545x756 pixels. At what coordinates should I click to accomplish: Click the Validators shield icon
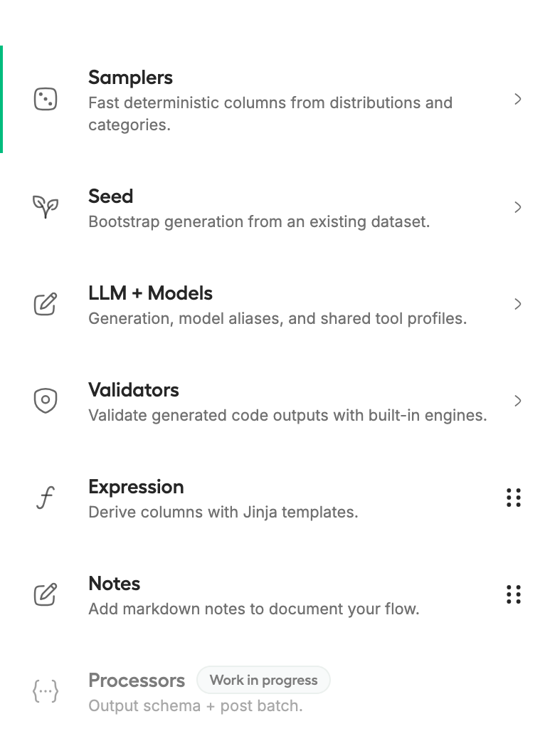pyautogui.click(x=46, y=401)
